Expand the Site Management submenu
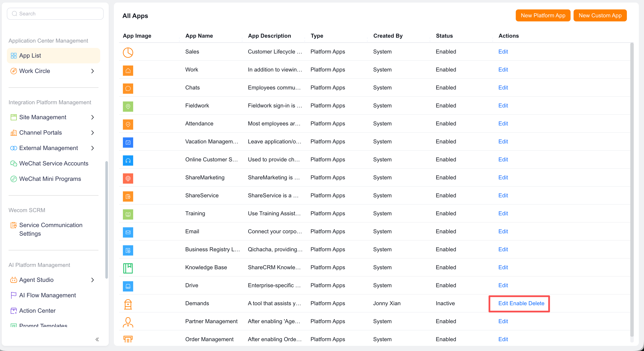644x351 pixels. click(x=92, y=117)
